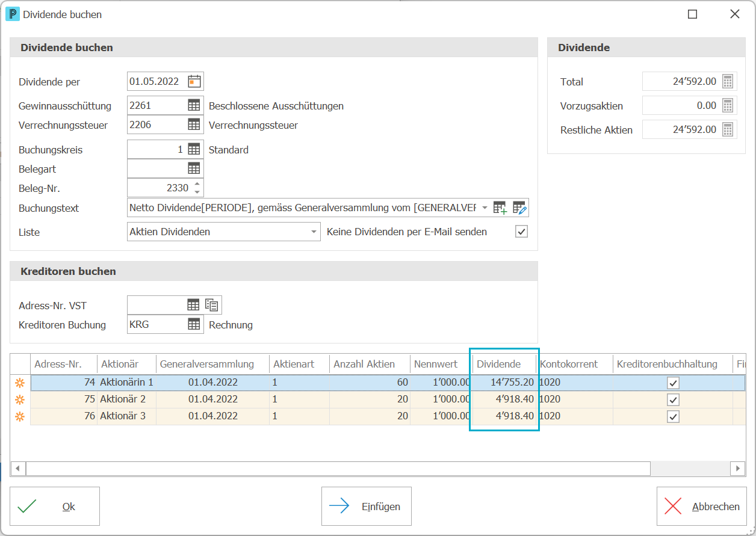Sort by the Aktionär column header
This screenshot has height=536, width=756.
(126, 364)
